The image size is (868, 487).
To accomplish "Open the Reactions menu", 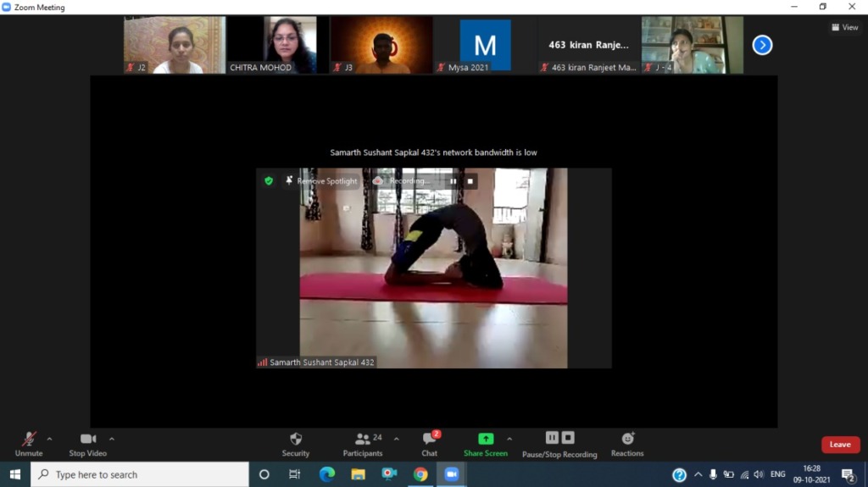I will (x=627, y=439).
